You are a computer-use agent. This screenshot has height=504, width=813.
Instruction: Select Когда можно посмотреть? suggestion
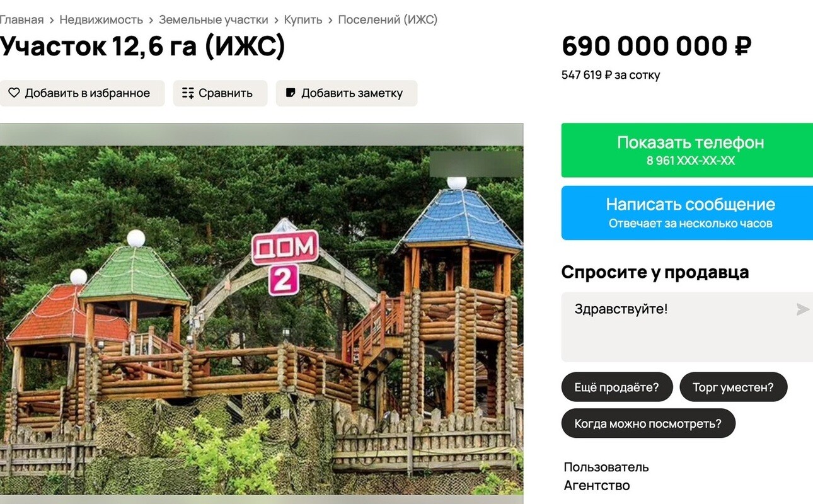coord(649,423)
